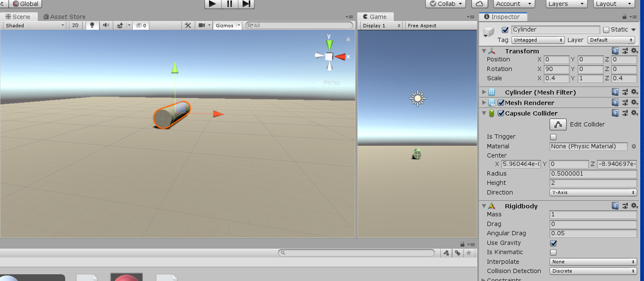
Task: Open the Collision Detection dropdown
Action: coord(593,271)
